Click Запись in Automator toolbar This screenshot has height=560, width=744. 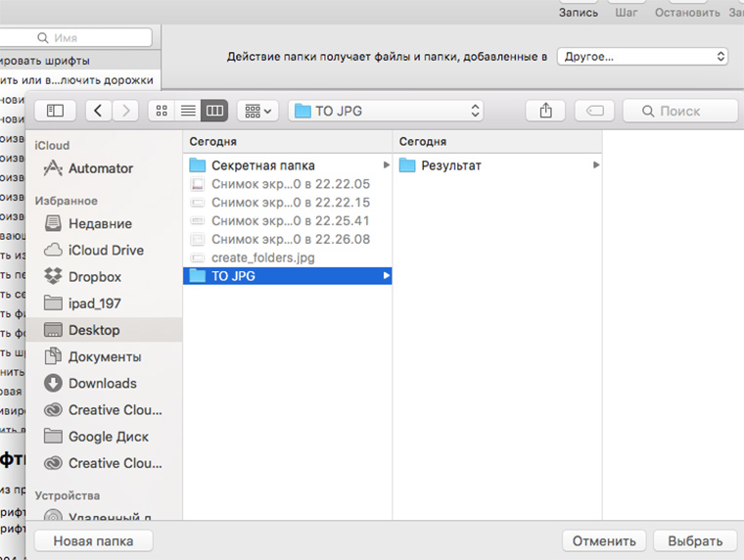pyautogui.click(x=578, y=13)
